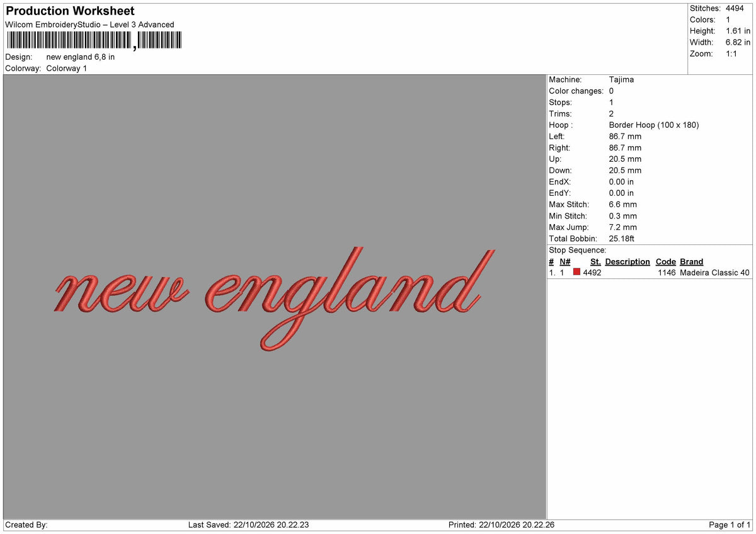The image size is (756, 534).
Task: Select 'Printed: 22/10/2026 20.22.26' footer text
Action: [501, 525]
